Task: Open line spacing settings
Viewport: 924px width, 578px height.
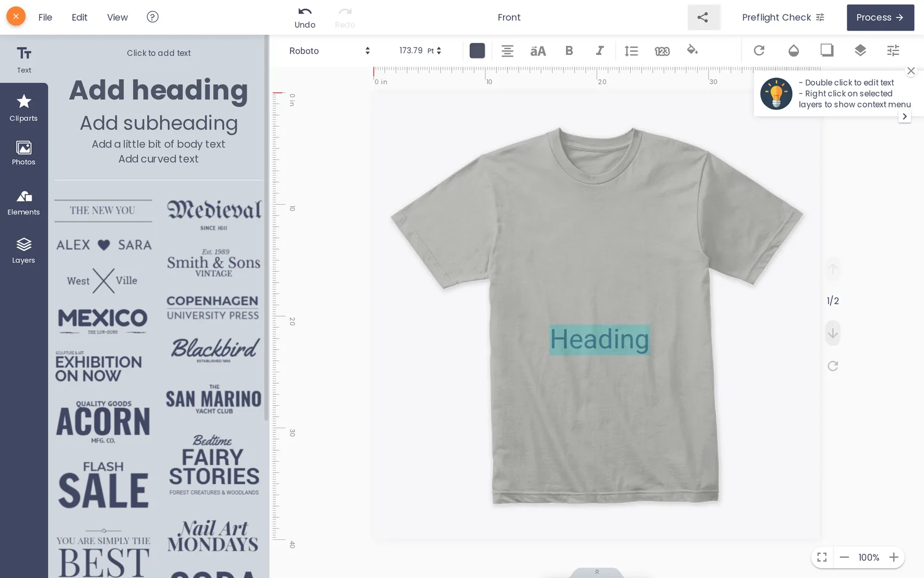Action: pyautogui.click(x=631, y=51)
